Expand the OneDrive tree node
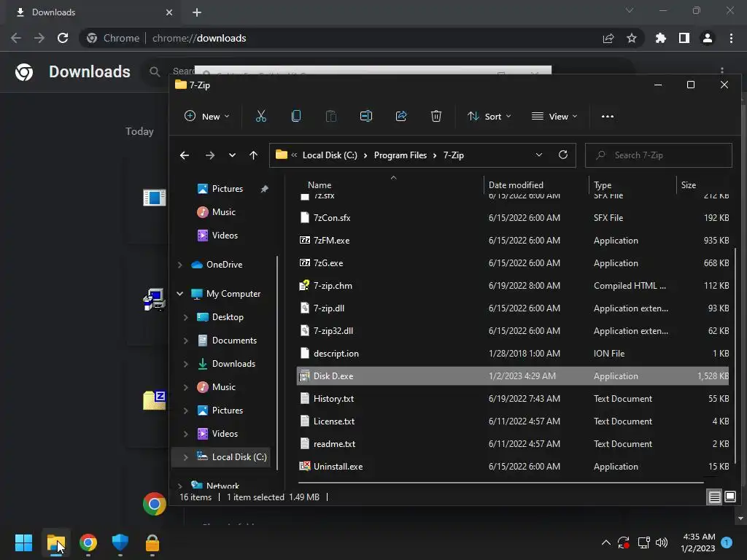This screenshot has width=747, height=560. (180, 265)
